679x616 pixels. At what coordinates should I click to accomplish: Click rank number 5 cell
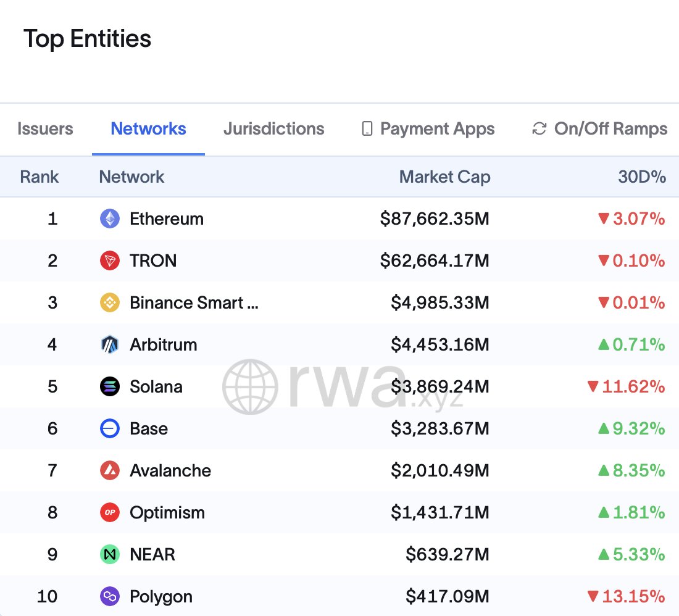pyautogui.click(x=52, y=386)
